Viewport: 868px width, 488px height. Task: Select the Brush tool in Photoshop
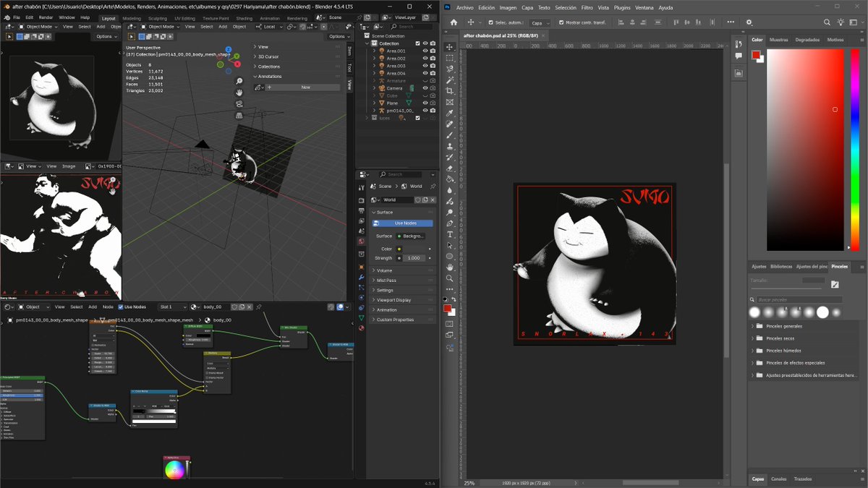point(450,135)
